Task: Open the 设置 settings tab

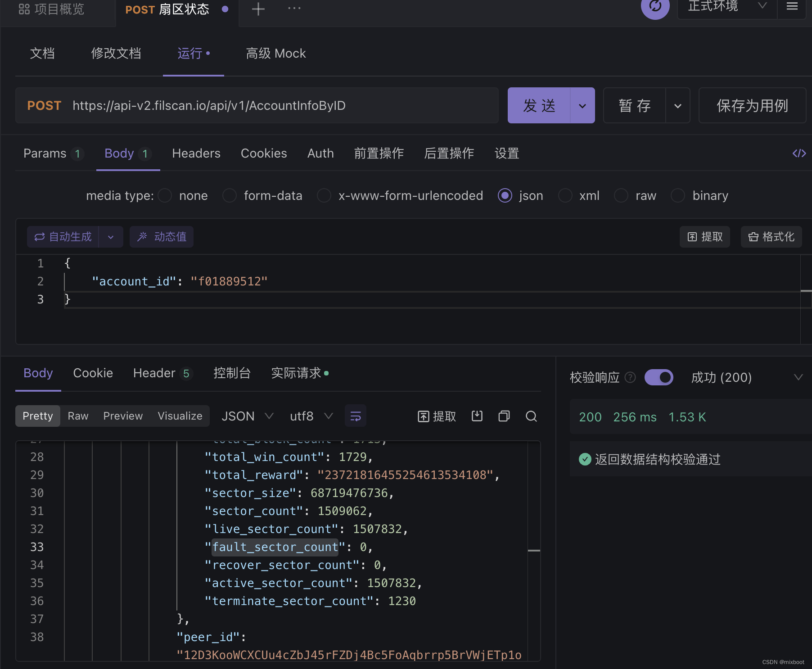Action: (507, 154)
